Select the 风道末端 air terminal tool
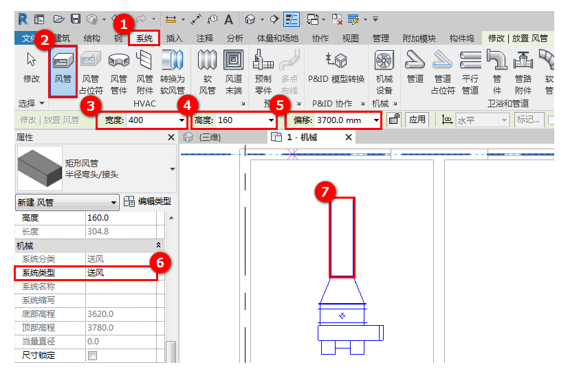 coord(233,71)
